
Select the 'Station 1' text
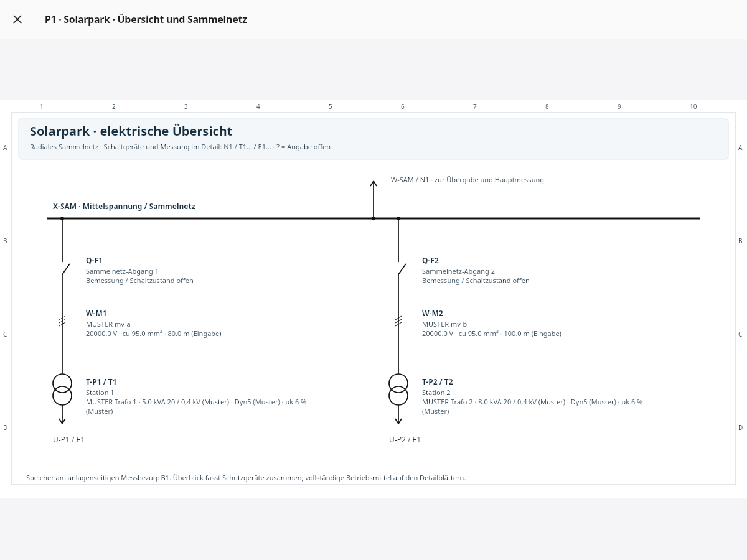pyautogui.click(x=100, y=393)
